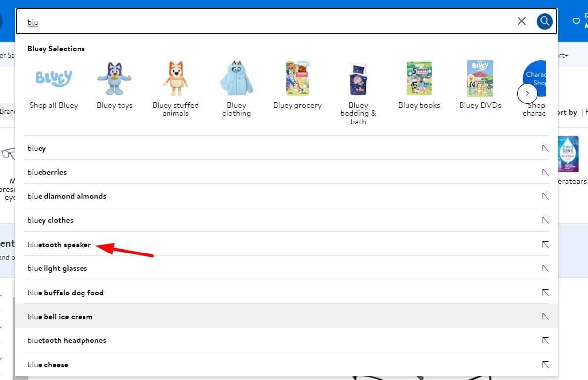Select the "blue bell ice cream" suggestion
The image size is (588, 380).
(x=60, y=316)
